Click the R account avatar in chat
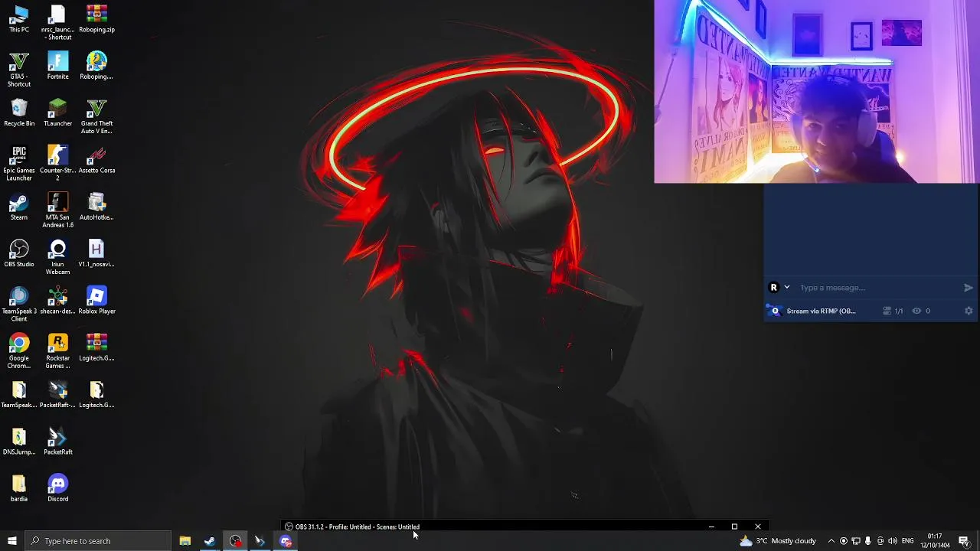980x551 pixels. click(773, 288)
